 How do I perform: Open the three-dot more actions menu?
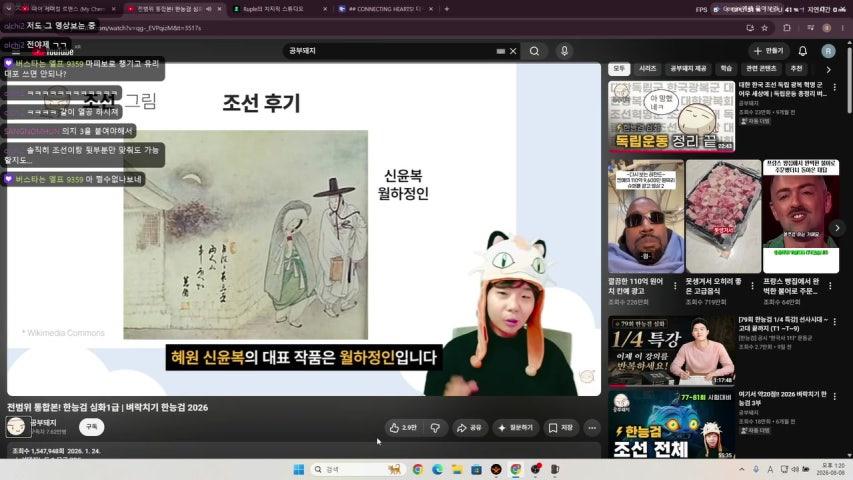coord(592,428)
